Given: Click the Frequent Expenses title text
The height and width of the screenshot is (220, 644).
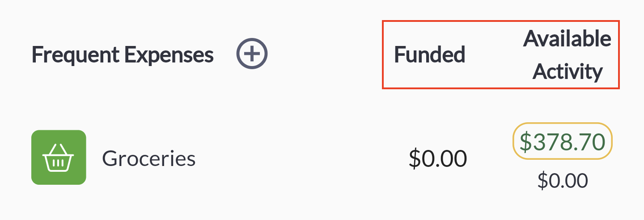Looking at the screenshot, I should click(123, 55).
